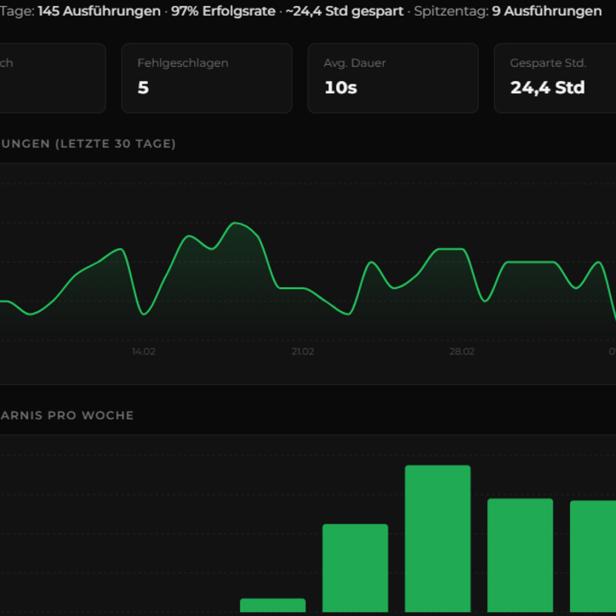Image resolution: width=616 pixels, height=616 pixels.
Task: Select the "Fehlgeschlagen" card label
Action: [x=183, y=63]
